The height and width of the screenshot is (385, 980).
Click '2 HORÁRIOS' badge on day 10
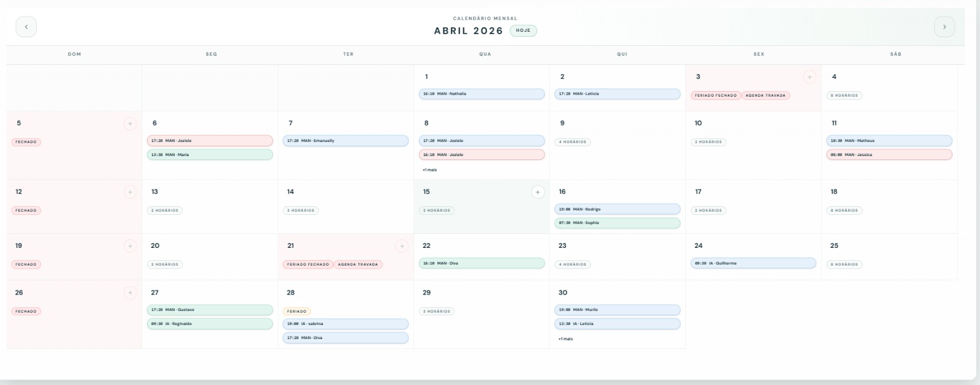point(709,142)
